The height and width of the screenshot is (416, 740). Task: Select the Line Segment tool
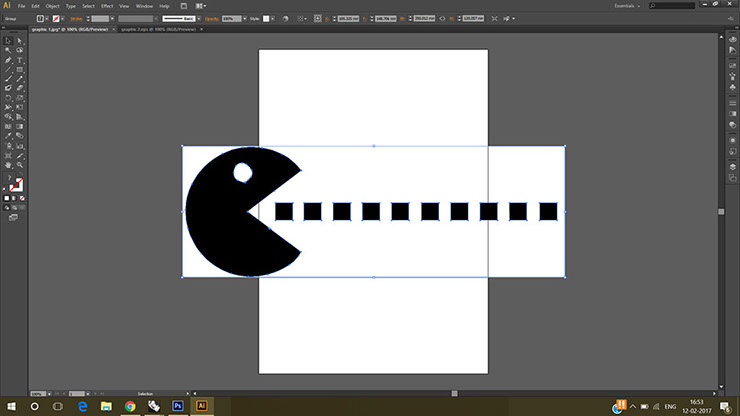click(x=8, y=69)
